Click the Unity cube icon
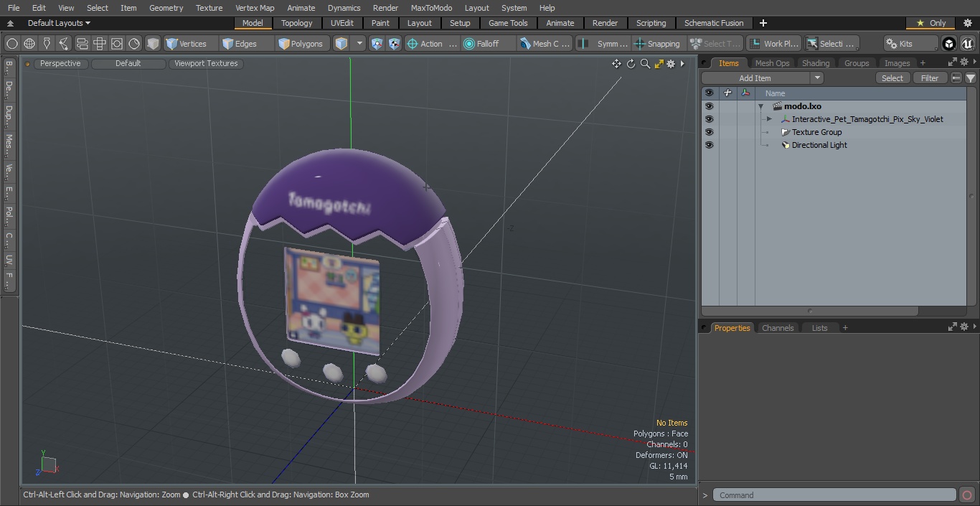 pyautogui.click(x=949, y=44)
